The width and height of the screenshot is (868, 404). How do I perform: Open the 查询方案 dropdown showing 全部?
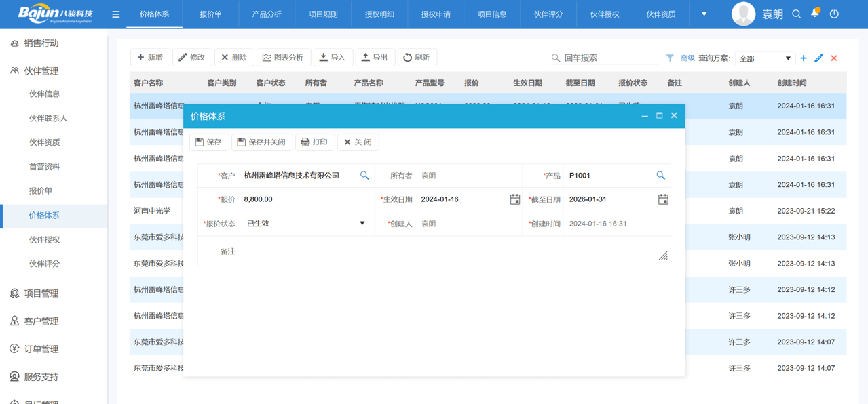pos(764,58)
